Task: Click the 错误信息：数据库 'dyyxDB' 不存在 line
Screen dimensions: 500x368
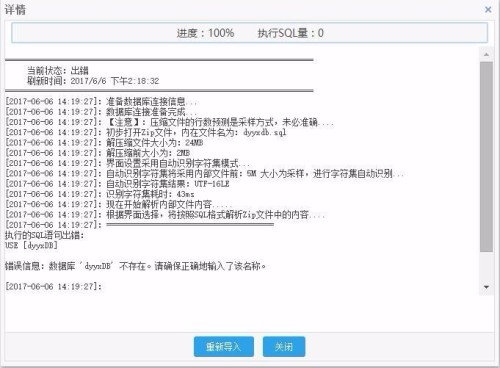Action: pyautogui.click(x=135, y=266)
